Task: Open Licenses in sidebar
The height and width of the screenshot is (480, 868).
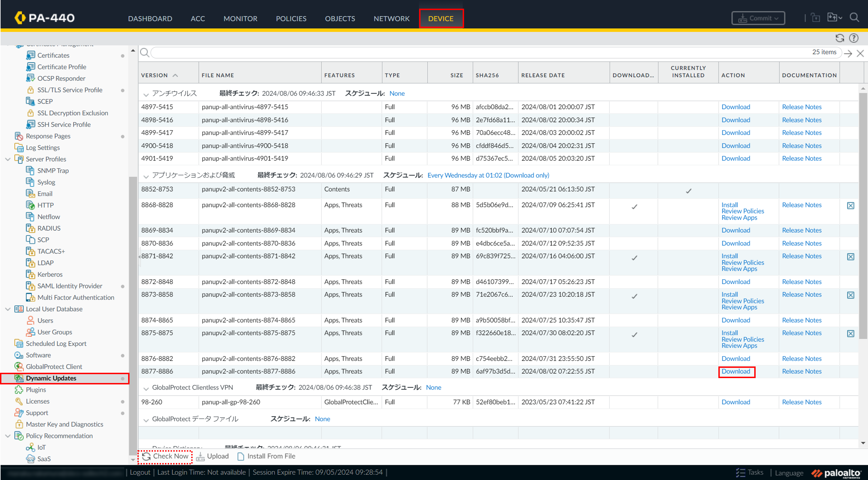Action: click(37, 401)
